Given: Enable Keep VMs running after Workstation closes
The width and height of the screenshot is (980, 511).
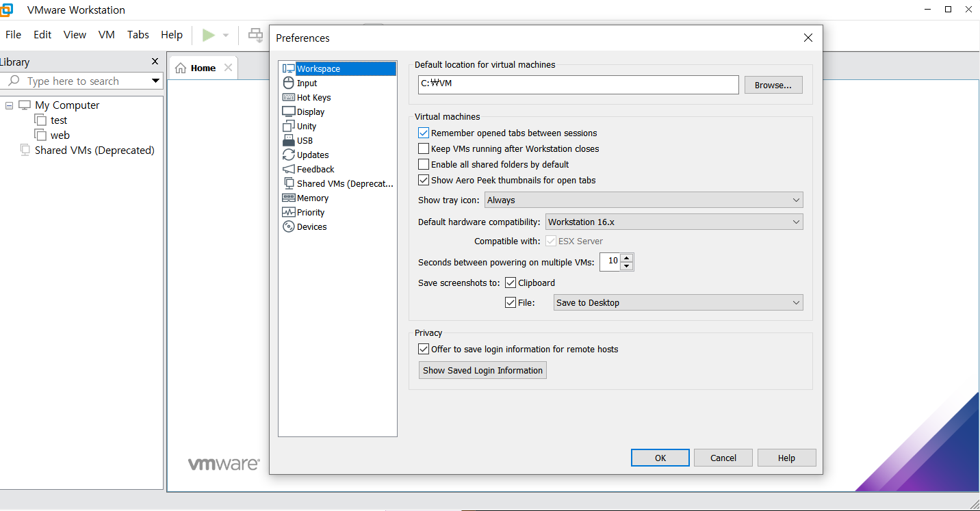Looking at the screenshot, I should (424, 148).
